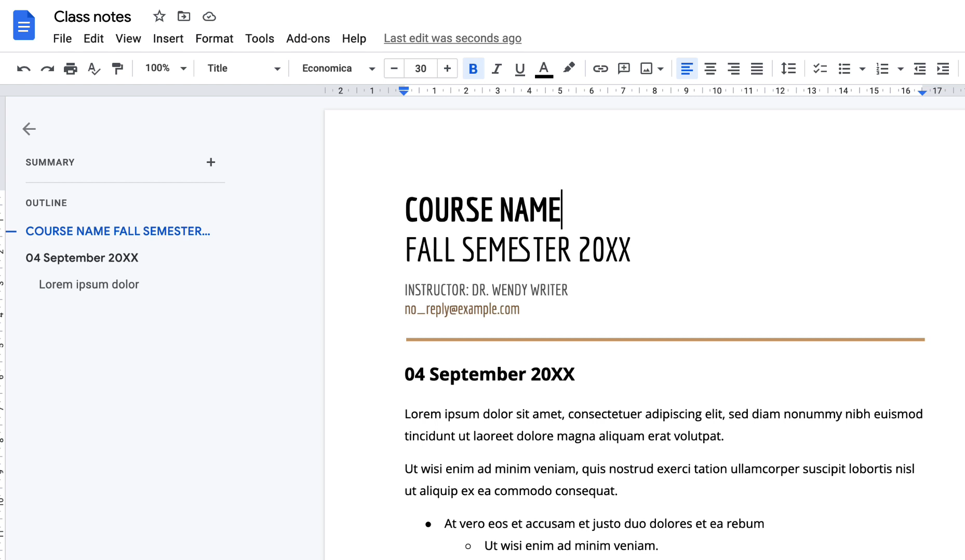The image size is (965, 560).
Task: Insert an image
Action: pos(646,69)
